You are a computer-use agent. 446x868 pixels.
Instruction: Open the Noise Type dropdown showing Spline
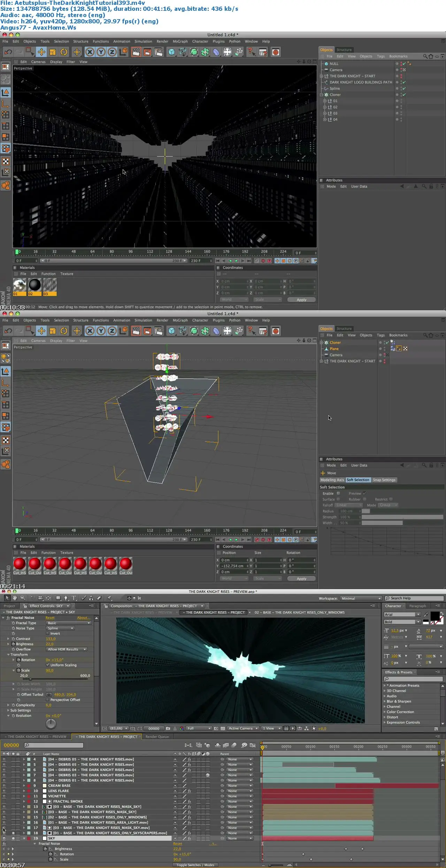pyautogui.click(x=60, y=628)
